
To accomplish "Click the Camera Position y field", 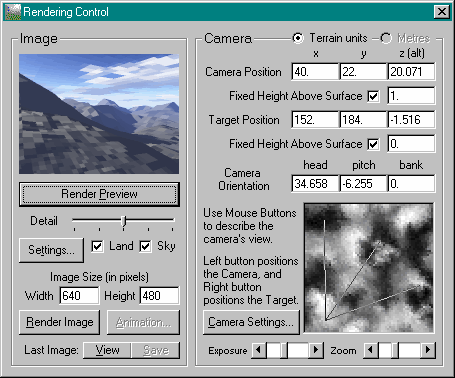I will click(x=363, y=72).
